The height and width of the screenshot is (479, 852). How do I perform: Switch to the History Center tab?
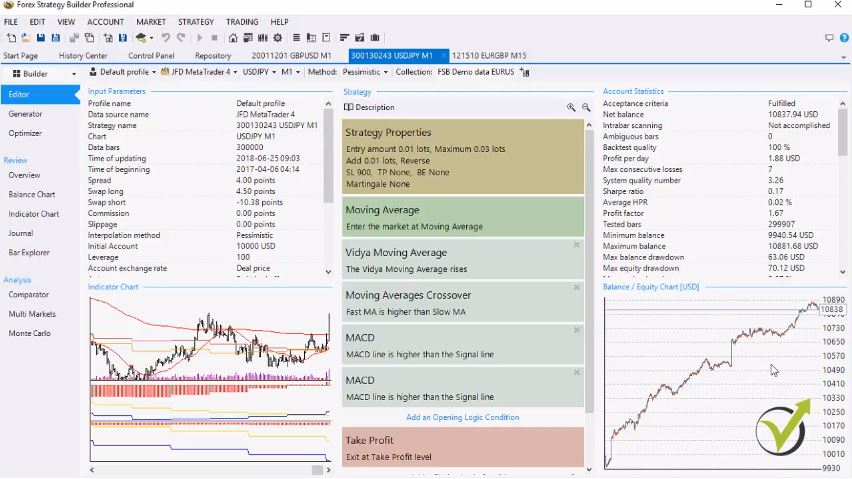coord(83,55)
